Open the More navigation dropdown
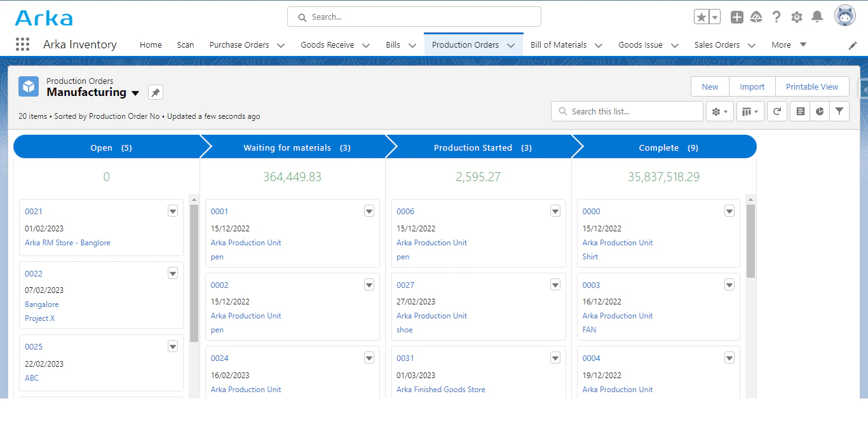 (x=789, y=44)
